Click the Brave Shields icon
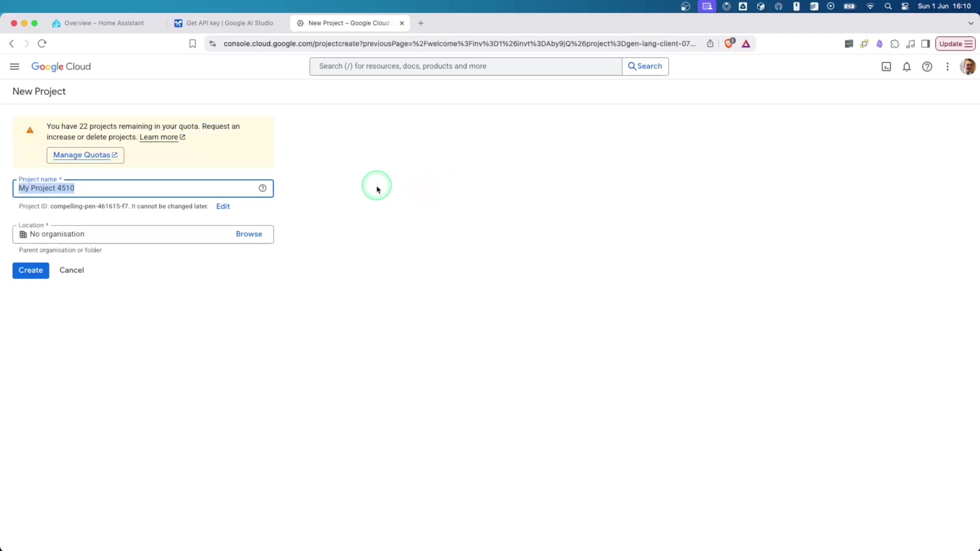The height and width of the screenshot is (551, 980). (x=729, y=44)
